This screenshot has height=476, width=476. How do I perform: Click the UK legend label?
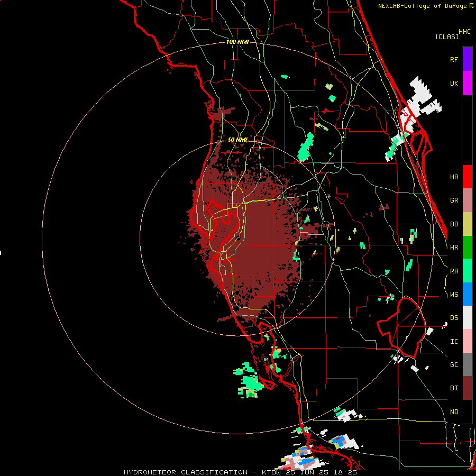[454, 83]
